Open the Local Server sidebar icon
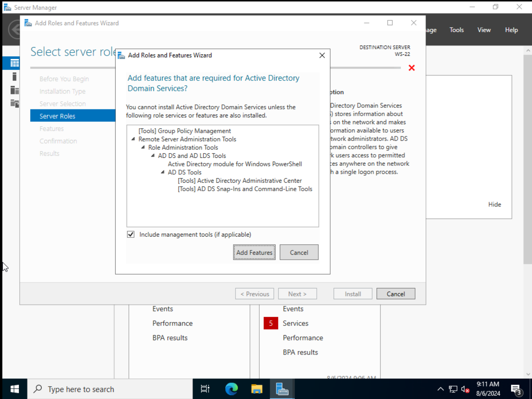 (14, 76)
